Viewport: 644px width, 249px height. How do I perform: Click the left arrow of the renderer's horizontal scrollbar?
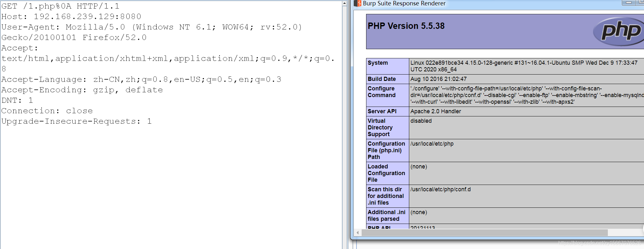click(x=358, y=233)
